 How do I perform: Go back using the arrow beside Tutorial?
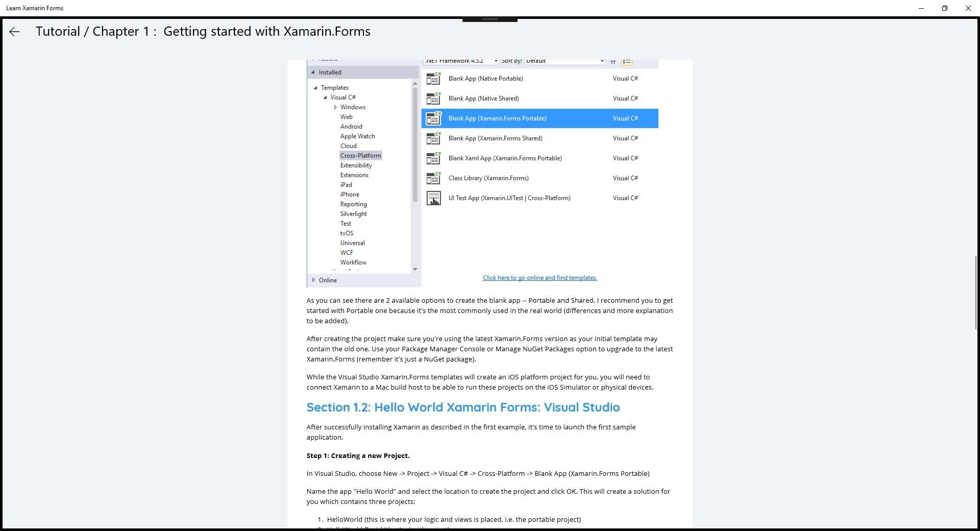[14, 32]
